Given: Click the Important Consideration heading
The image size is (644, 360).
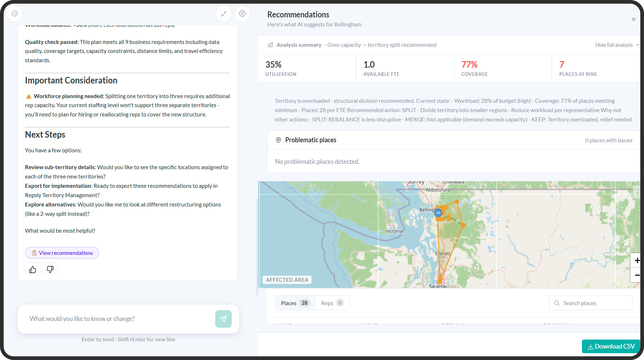Looking at the screenshot, I should coord(71,80).
